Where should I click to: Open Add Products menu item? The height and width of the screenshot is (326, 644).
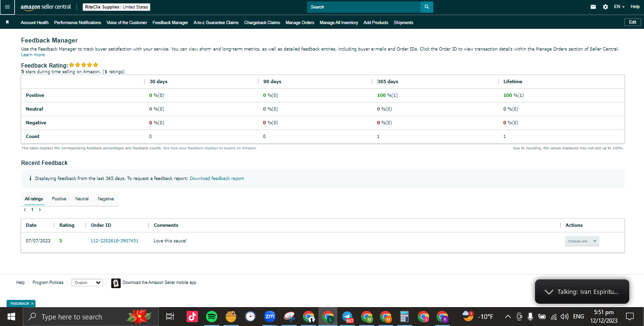376,23
